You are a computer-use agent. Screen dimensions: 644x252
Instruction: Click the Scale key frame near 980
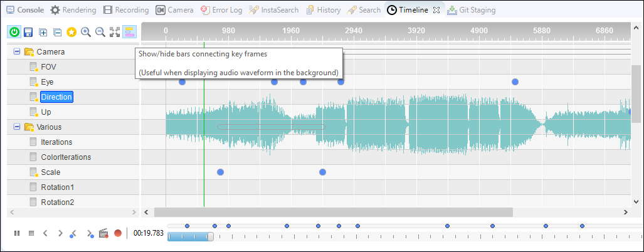pyautogui.click(x=220, y=172)
